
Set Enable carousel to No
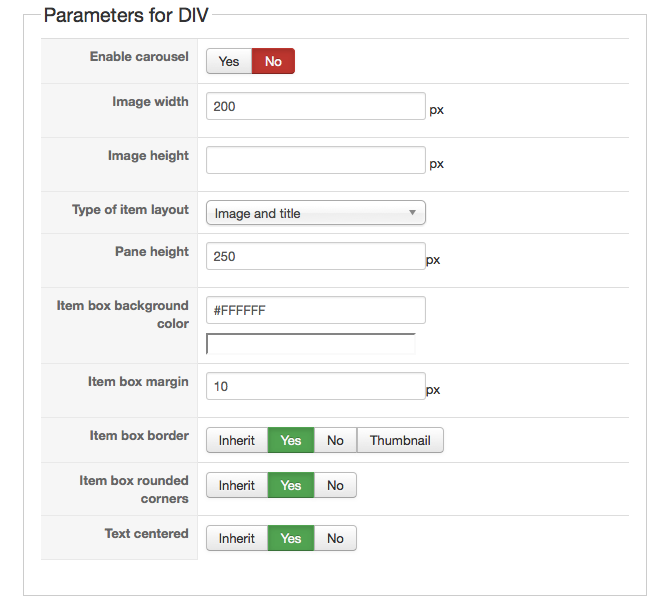[273, 62]
